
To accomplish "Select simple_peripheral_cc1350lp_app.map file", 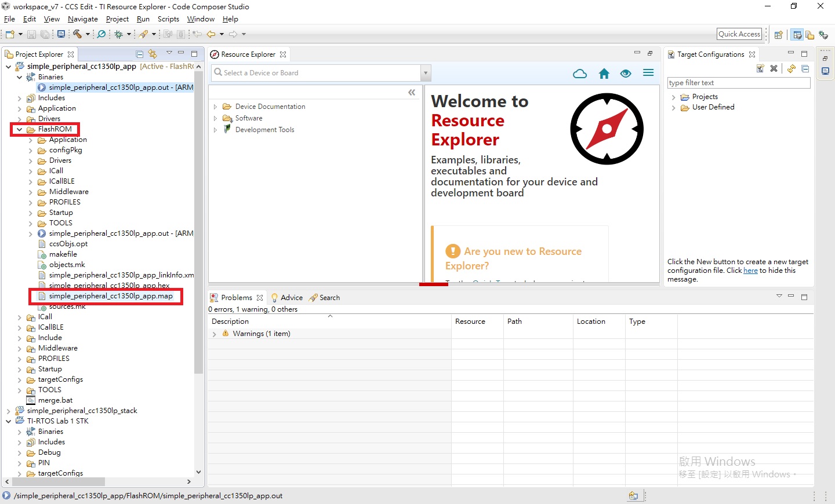I will point(111,296).
